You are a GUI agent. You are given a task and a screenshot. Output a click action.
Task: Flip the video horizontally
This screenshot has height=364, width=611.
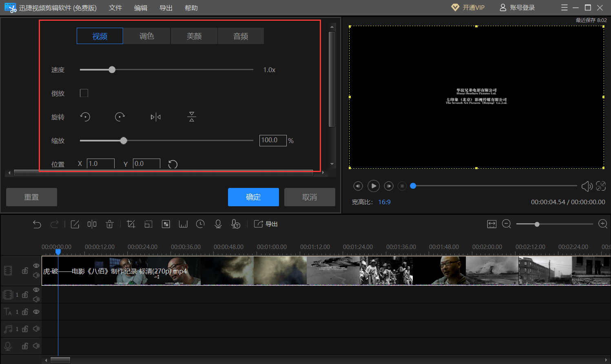tap(155, 117)
